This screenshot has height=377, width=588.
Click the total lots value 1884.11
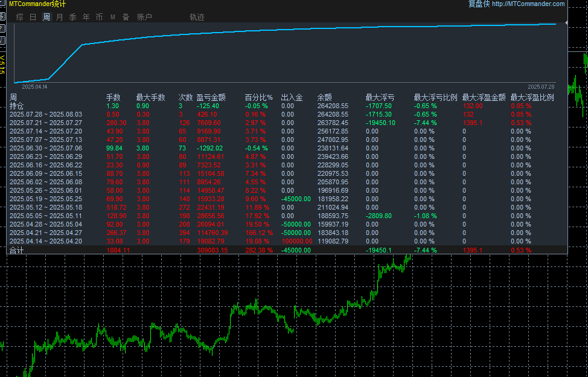pyautogui.click(x=118, y=250)
